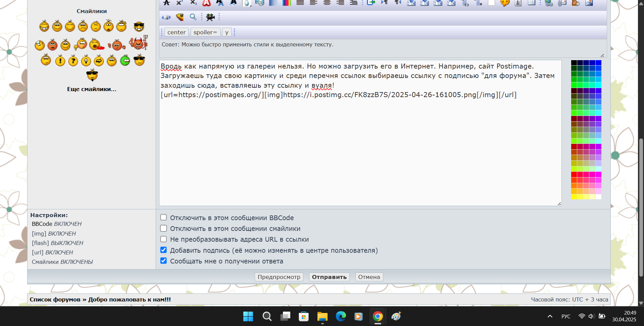Viewport: 644px width, 326px height.
Task: Click the РУС language indicator
Action: click(x=566, y=316)
